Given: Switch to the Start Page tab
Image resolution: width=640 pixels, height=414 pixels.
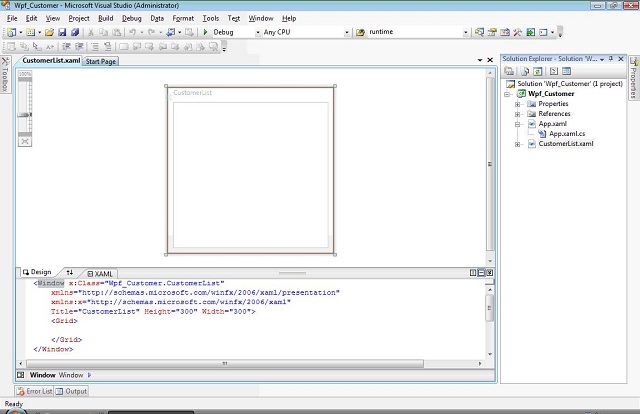Looking at the screenshot, I should click(101, 61).
